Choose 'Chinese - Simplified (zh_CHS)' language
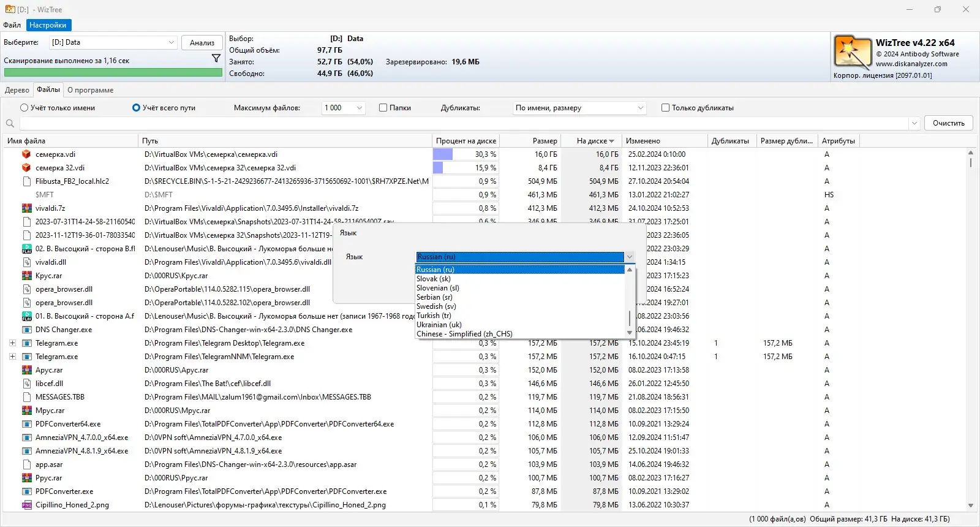The image size is (980, 527). click(x=519, y=334)
